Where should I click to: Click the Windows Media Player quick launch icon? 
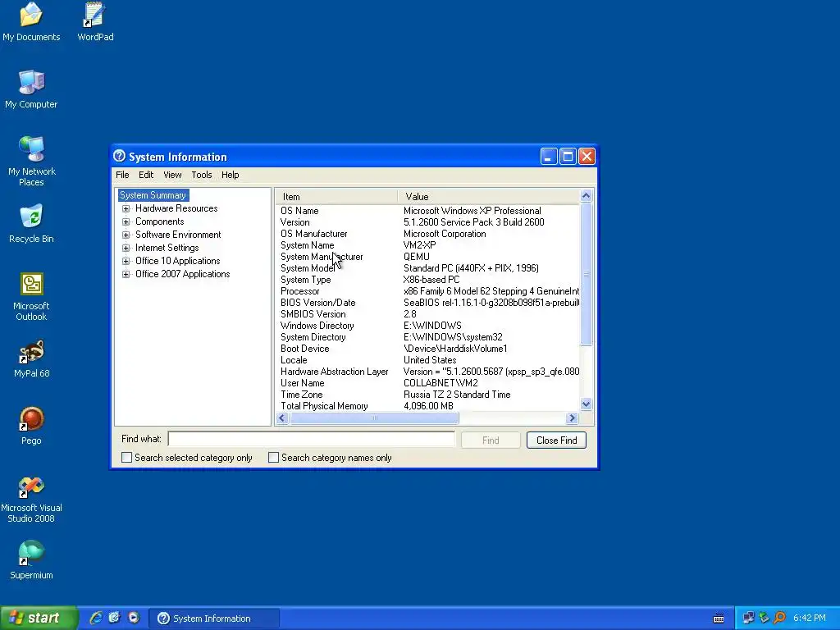(134, 618)
